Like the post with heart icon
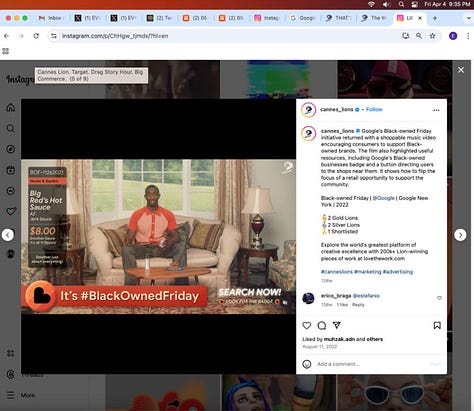474x411 pixels. [x=307, y=325]
